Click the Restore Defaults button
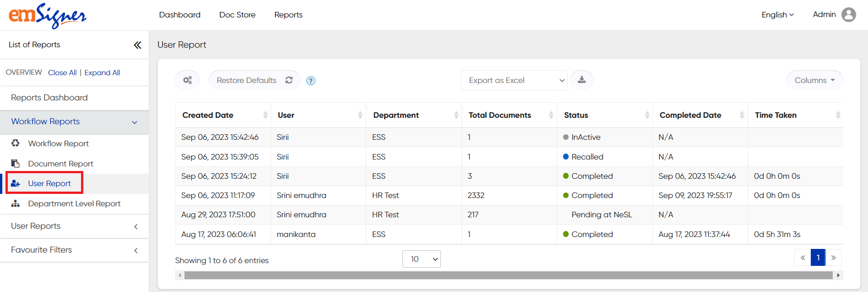Image resolution: width=868 pixels, height=292 pixels. (x=254, y=80)
